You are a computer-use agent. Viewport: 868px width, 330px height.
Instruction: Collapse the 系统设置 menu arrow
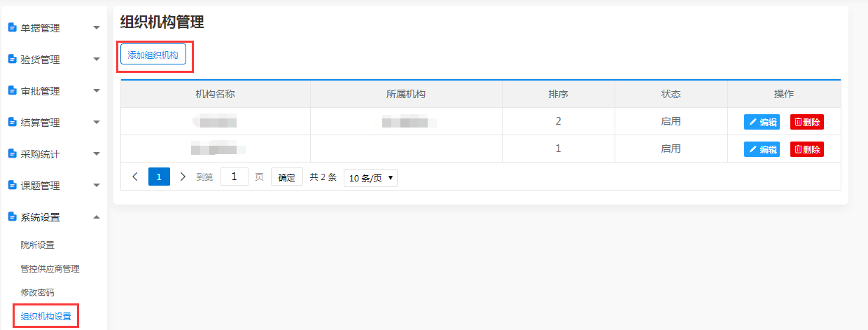97,217
